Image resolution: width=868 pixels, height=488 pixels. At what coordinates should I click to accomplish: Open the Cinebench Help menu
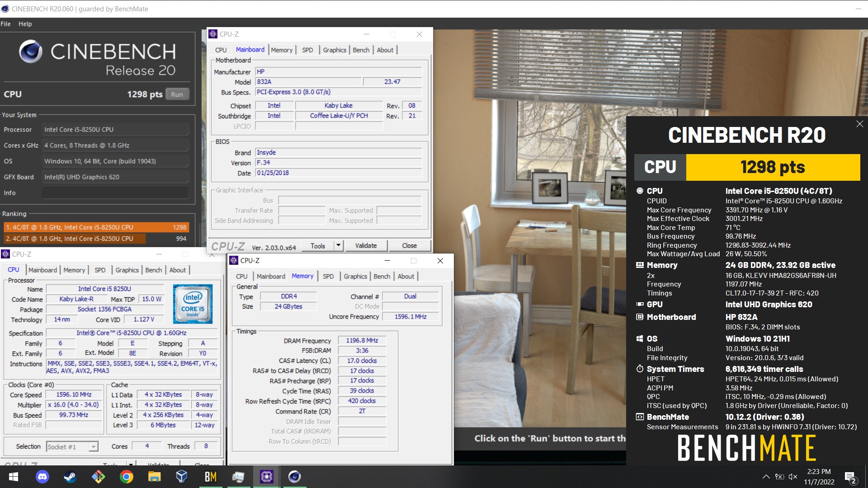click(25, 24)
